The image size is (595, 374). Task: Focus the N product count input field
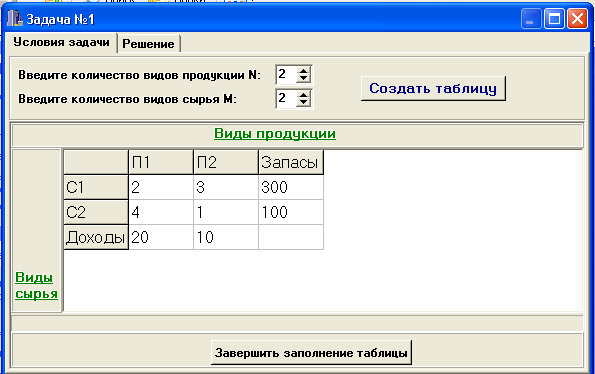pos(286,74)
